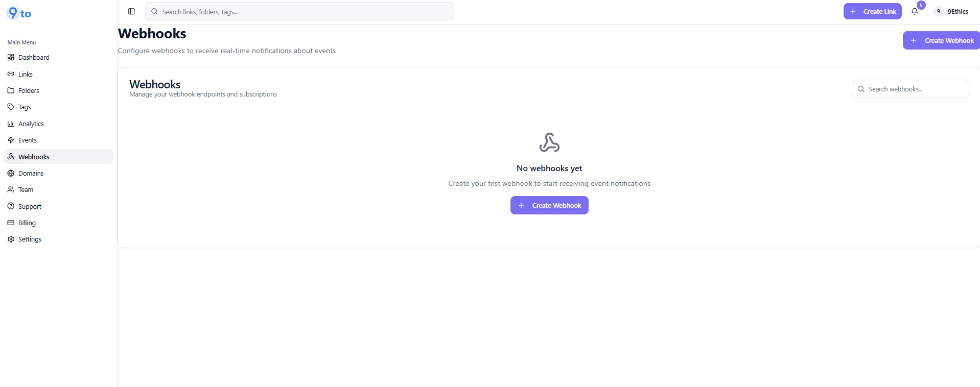Navigate to Support in sidebar
This screenshot has width=980, height=387.
coord(30,206)
